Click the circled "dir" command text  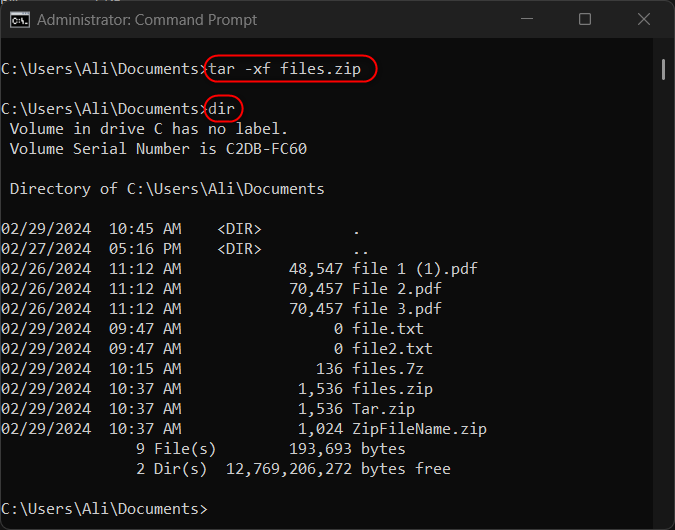[x=223, y=109]
